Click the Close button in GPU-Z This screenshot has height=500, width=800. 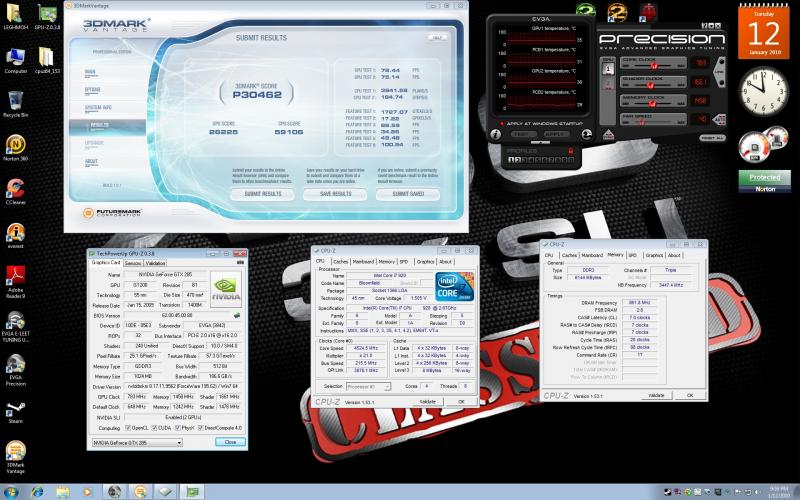(230, 442)
